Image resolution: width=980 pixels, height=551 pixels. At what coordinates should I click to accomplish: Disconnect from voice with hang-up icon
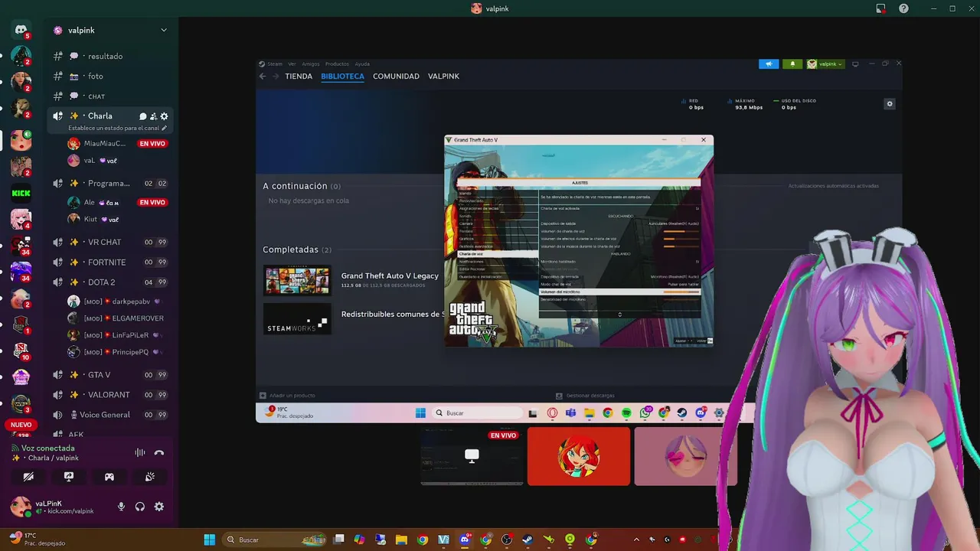[x=159, y=452]
